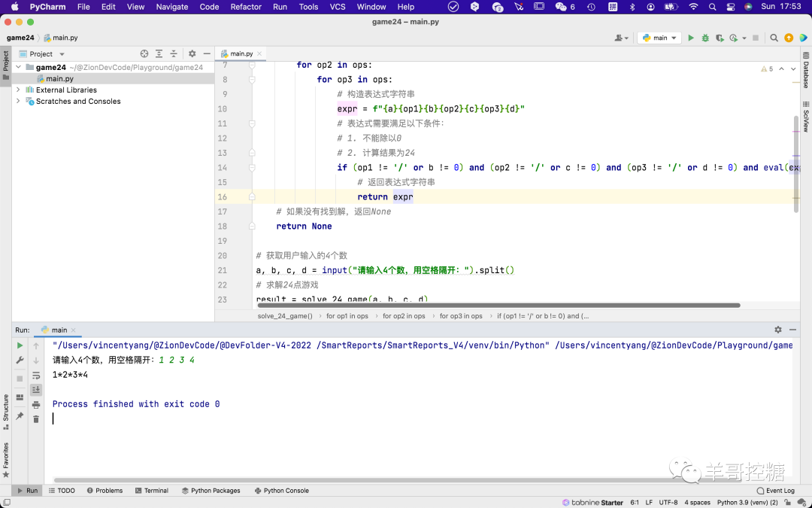Click the solve_24_game() breadcrumb

[x=285, y=315]
